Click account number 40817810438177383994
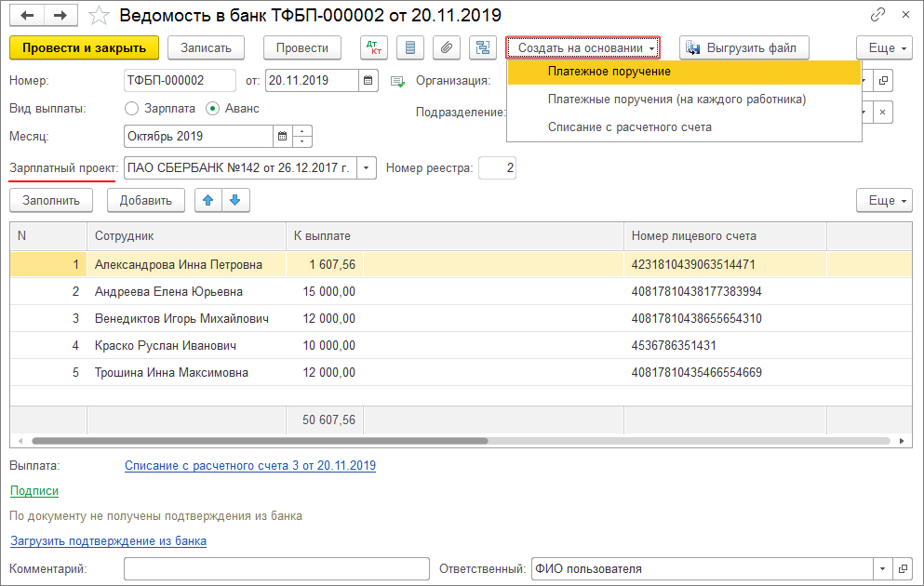 pyautogui.click(x=697, y=292)
